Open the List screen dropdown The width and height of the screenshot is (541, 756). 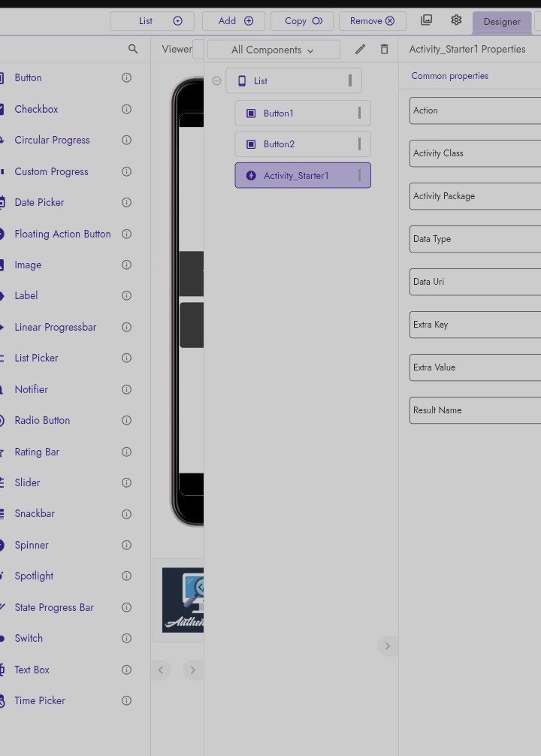[153, 21]
